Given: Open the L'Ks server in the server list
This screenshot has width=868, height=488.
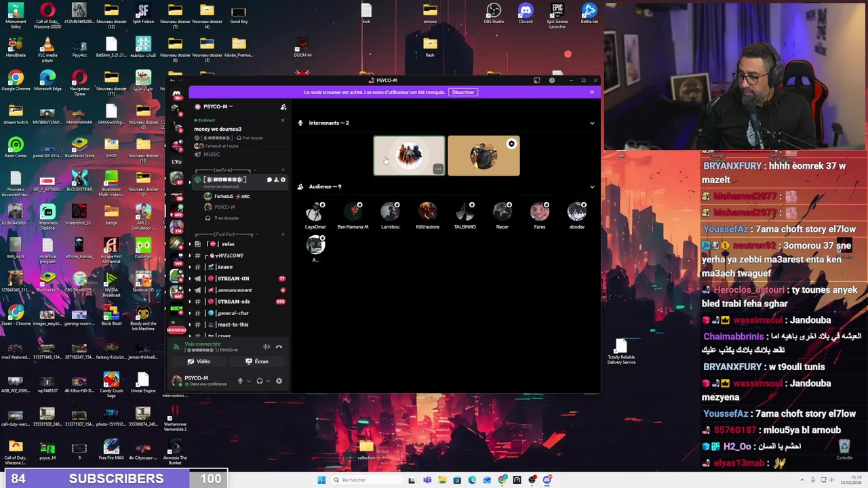Looking at the screenshot, I should pyautogui.click(x=176, y=162).
